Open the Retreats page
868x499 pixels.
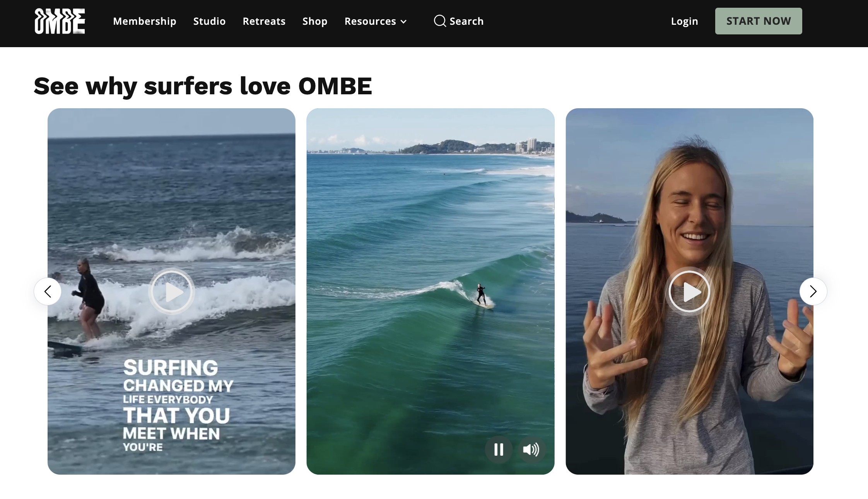[264, 21]
